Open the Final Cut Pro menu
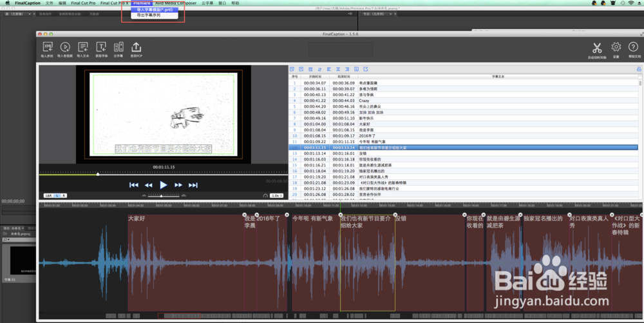The image size is (644, 323). [x=83, y=3]
